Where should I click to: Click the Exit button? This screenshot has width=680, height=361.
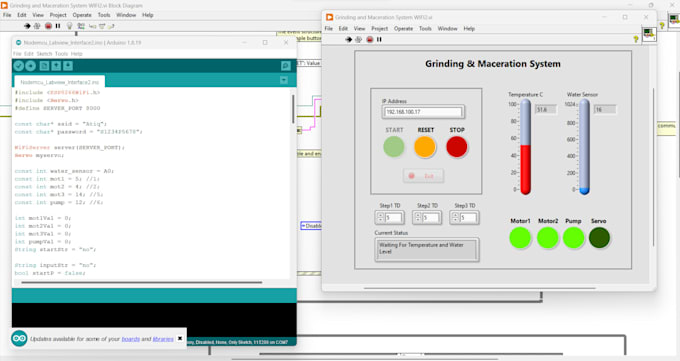[x=423, y=176]
